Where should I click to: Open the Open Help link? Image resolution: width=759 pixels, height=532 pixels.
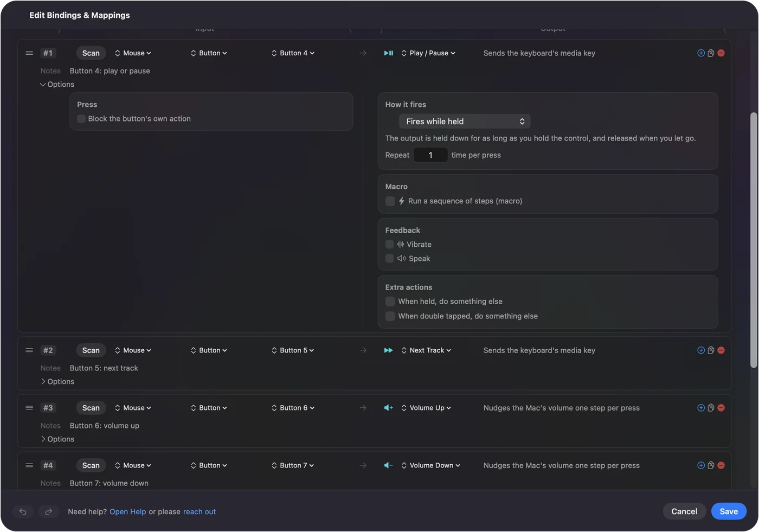tap(128, 512)
